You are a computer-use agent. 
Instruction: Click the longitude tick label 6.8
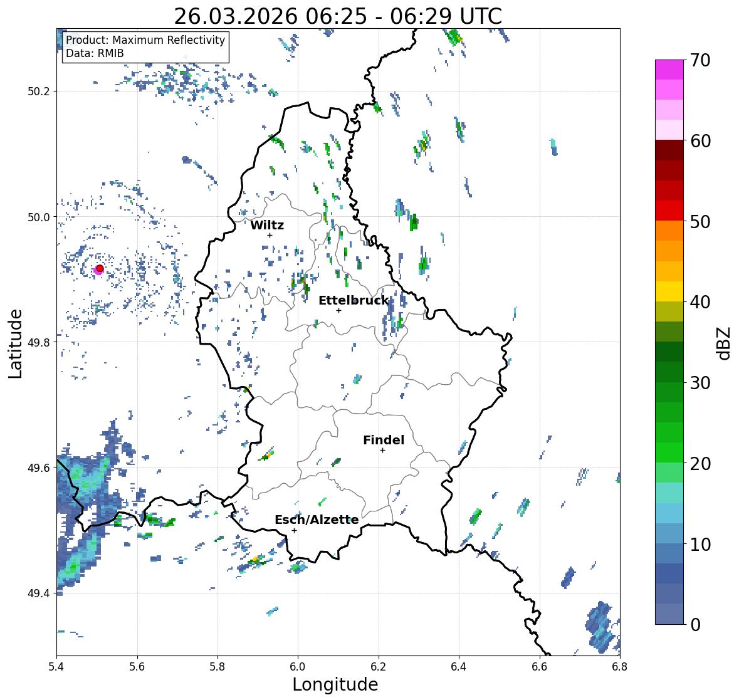pos(620,667)
